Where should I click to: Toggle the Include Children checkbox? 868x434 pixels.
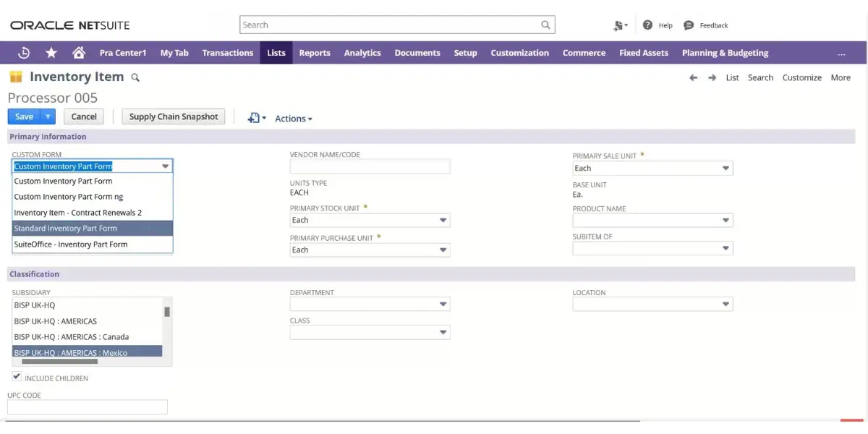point(17,377)
